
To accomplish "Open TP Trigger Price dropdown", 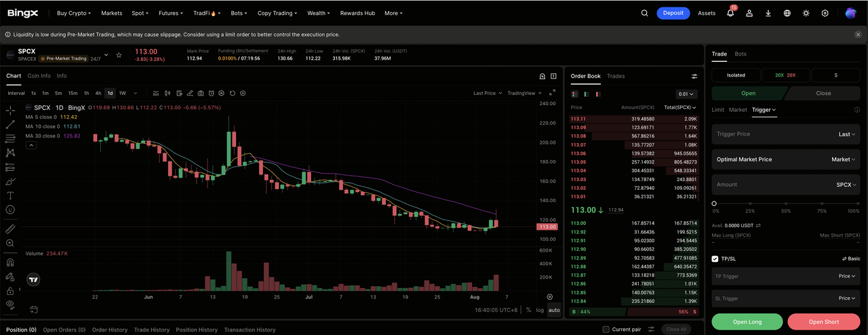I will (x=847, y=276).
